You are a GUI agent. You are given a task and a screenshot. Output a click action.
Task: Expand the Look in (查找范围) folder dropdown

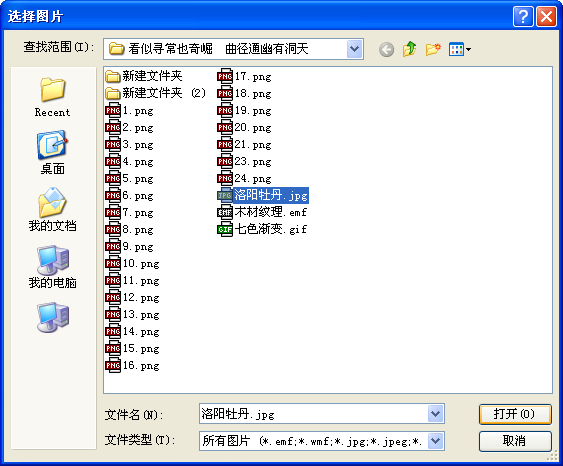coord(354,49)
